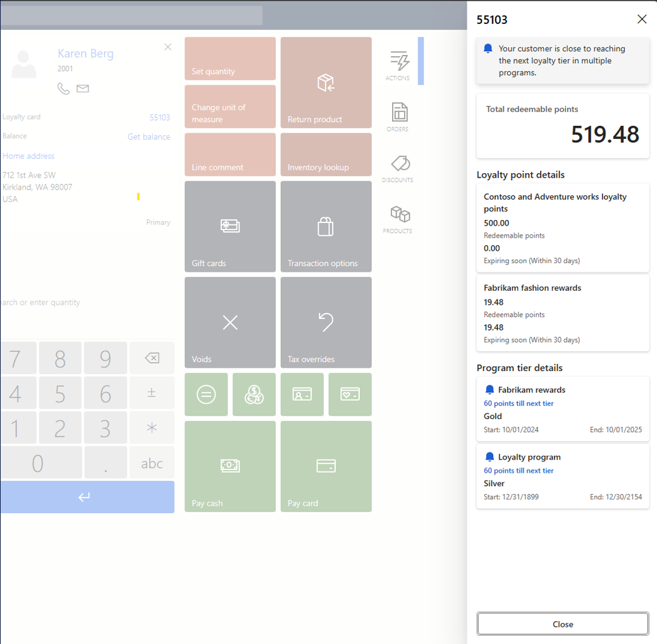Tap numpad key 5
The height and width of the screenshot is (644, 657).
click(x=60, y=392)
